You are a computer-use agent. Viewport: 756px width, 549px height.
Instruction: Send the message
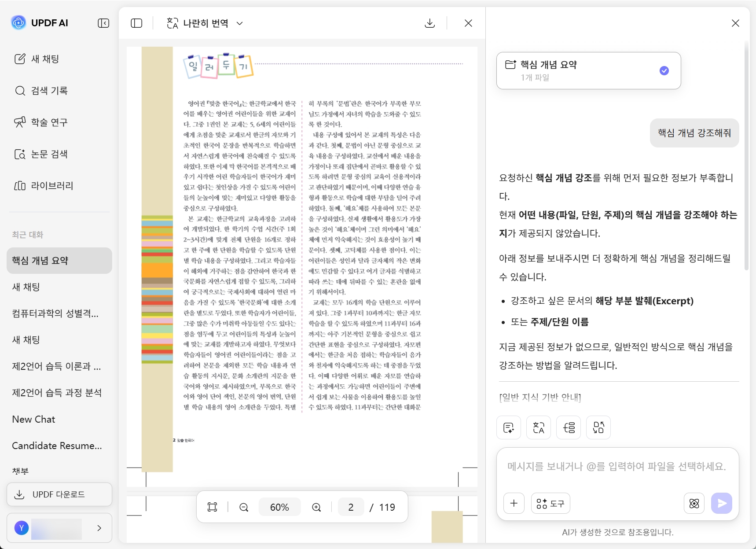(x=722, y=503)
